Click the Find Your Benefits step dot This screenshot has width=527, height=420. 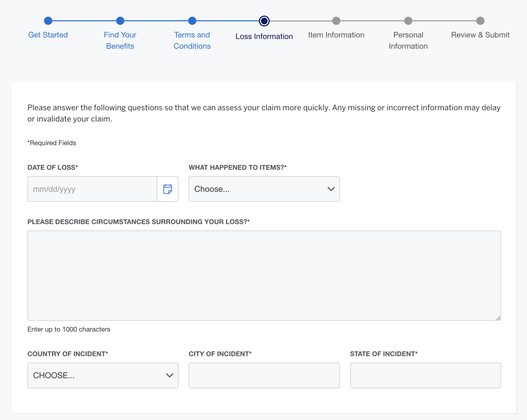pyautogui.click(x=120, y=21)
